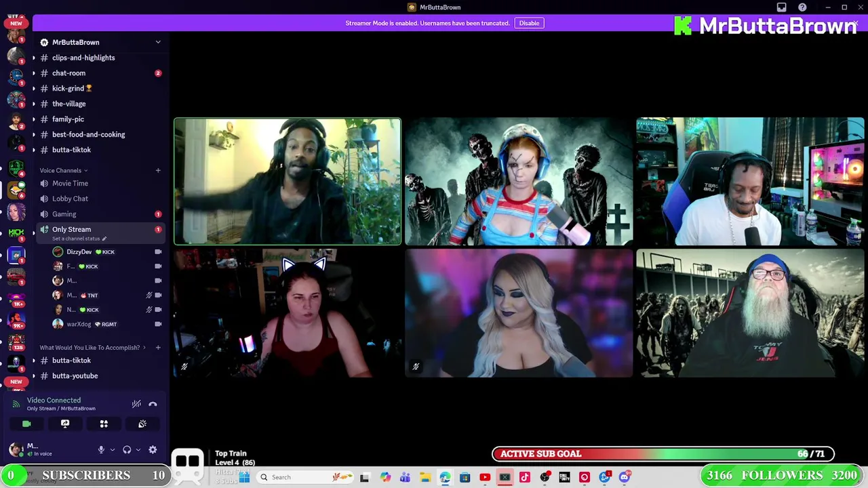
Task: Open YouTube from the taskbar
Action: click(485, 477)
